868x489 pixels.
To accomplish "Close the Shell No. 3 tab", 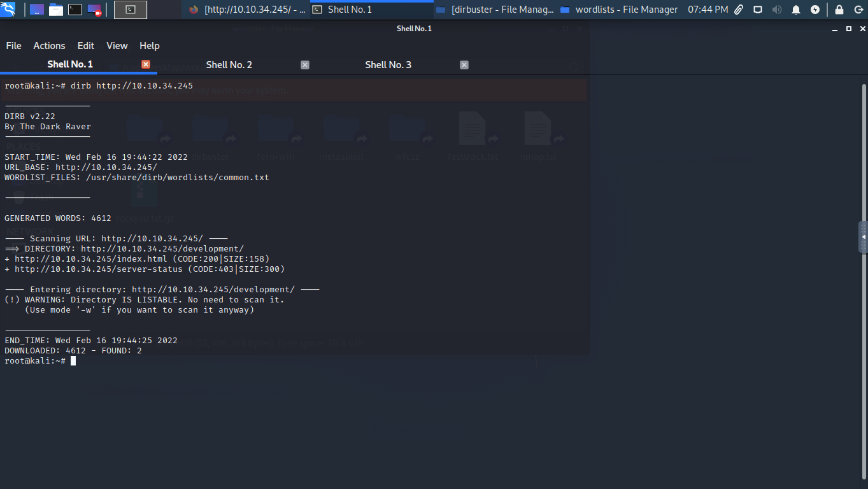I will 464,65.
